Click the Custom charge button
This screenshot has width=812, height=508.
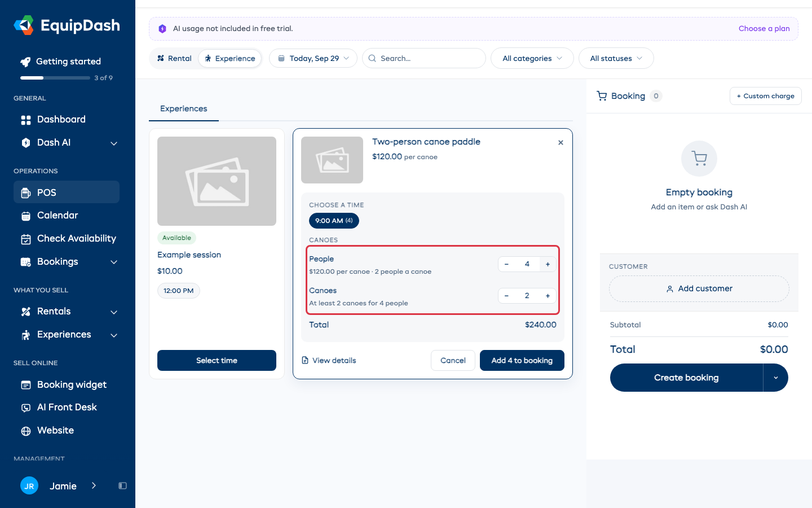[x=765, y=96]
